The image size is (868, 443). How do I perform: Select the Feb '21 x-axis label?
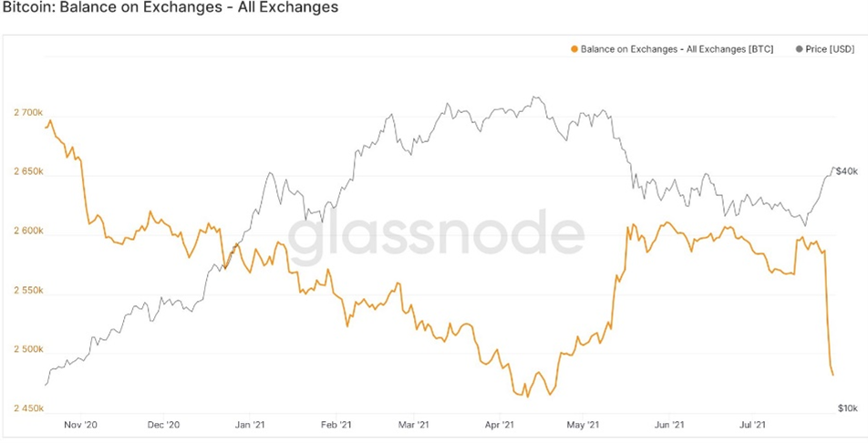(x=335, y=424)
